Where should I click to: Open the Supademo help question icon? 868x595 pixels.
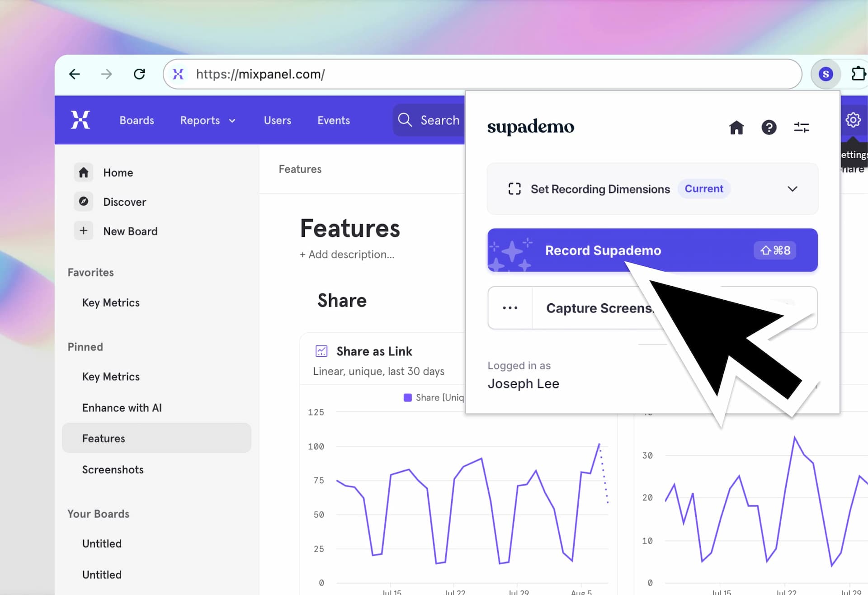[x=769, y=127]
